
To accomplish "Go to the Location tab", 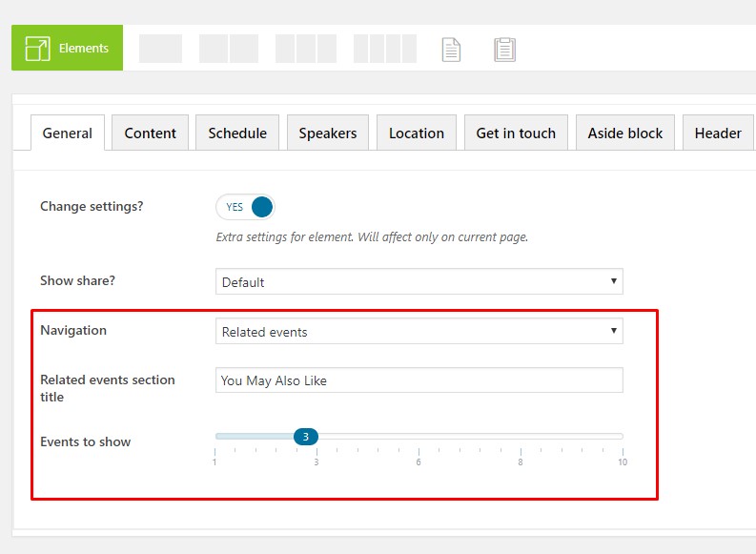I will [x=416, y=133].
